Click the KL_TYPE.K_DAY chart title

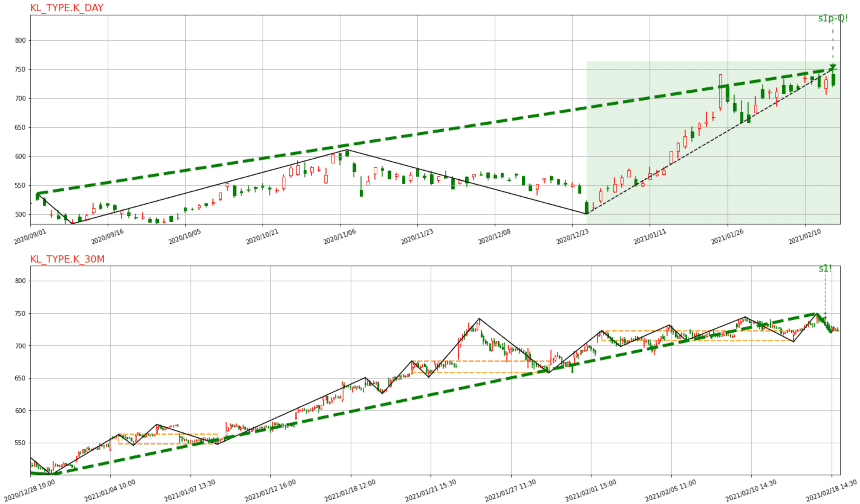[x=67, y=8]
